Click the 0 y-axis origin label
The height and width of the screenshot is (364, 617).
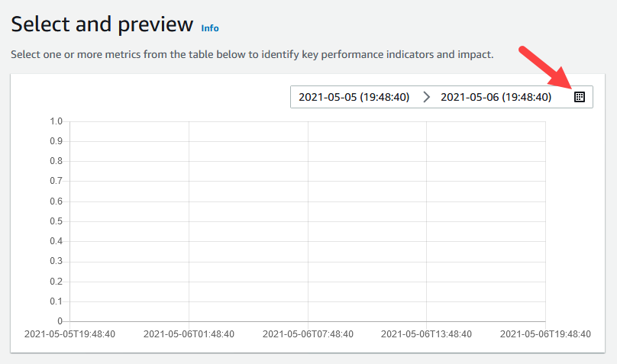60,321
